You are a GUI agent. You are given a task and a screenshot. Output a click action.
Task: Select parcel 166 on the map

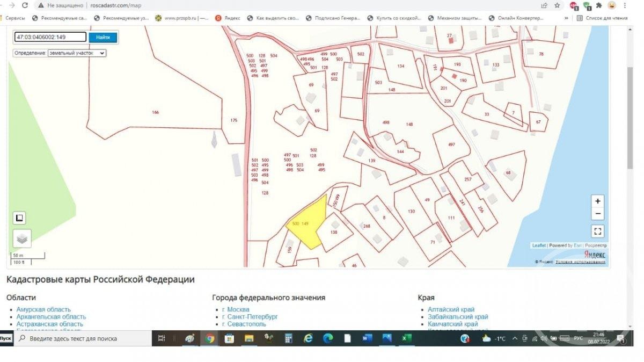[155, 112]
